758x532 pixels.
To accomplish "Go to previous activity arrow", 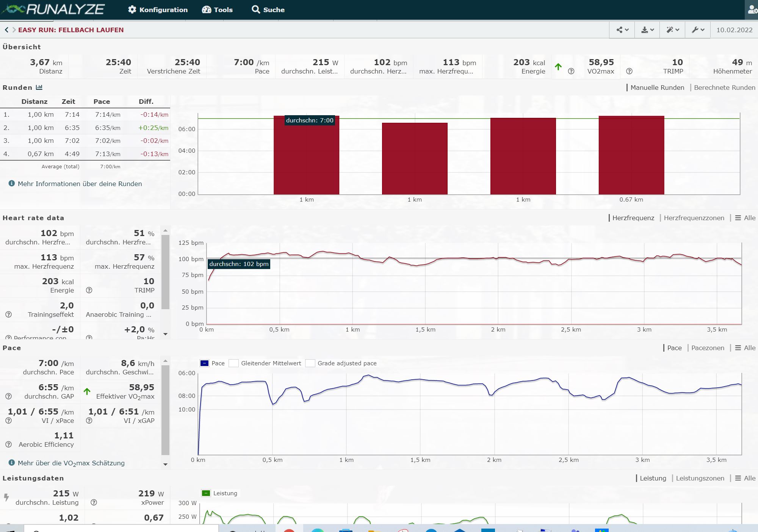I will (x=6, y=30).
